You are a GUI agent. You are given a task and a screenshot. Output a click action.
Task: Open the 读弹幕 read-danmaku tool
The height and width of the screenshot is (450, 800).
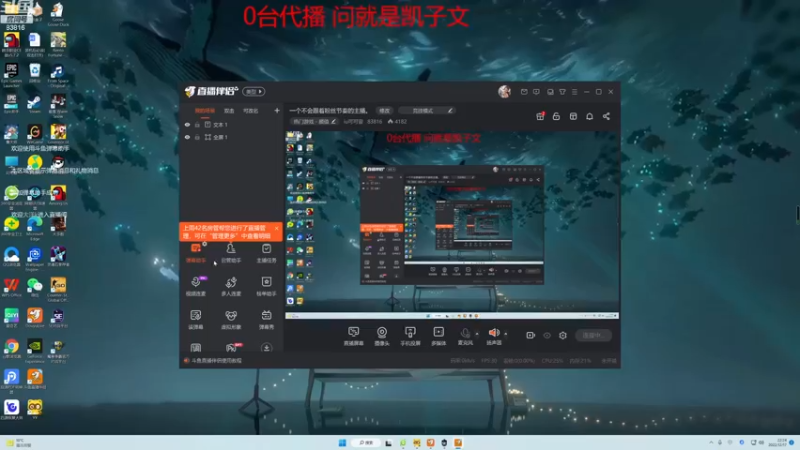[196, 319]
